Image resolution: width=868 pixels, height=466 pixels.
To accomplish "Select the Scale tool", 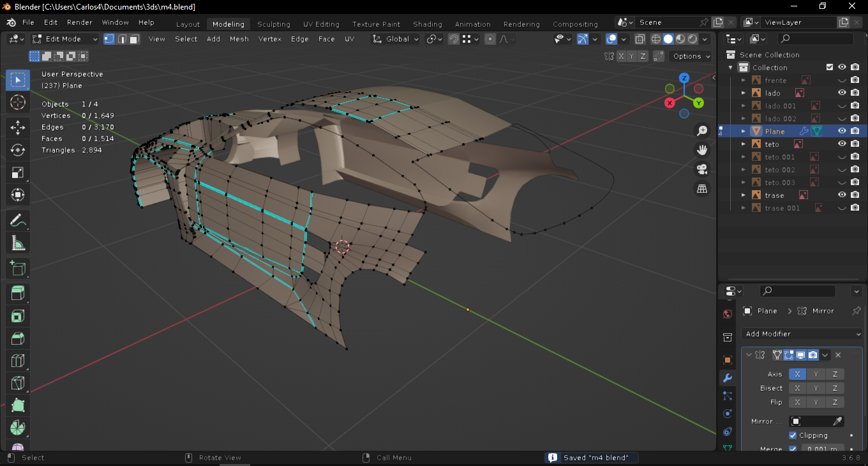I will pyautogui.click(x=18, y=172).
